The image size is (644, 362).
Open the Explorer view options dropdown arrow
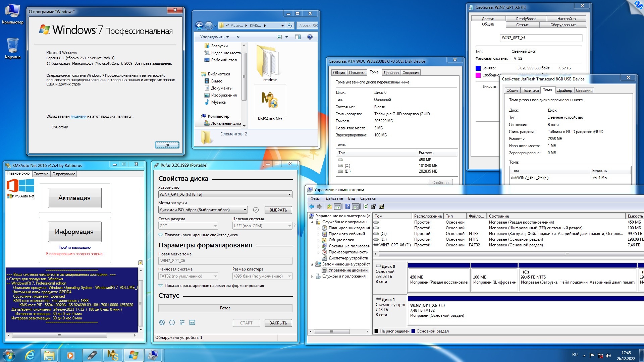(286, 37)
